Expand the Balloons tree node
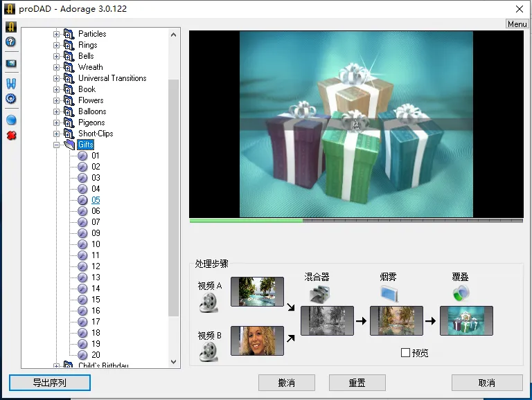This screenshot has width=532, height=400. click(x=56, y=111)
